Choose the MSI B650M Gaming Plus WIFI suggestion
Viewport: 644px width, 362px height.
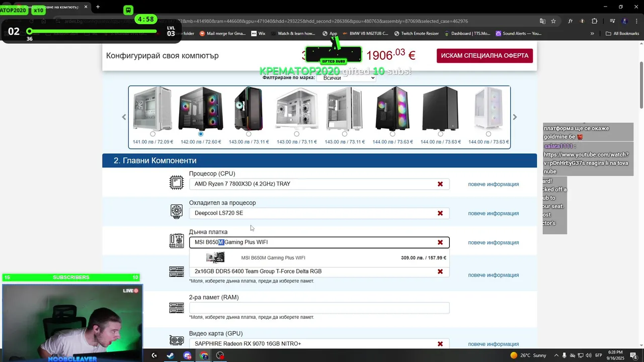319,258
